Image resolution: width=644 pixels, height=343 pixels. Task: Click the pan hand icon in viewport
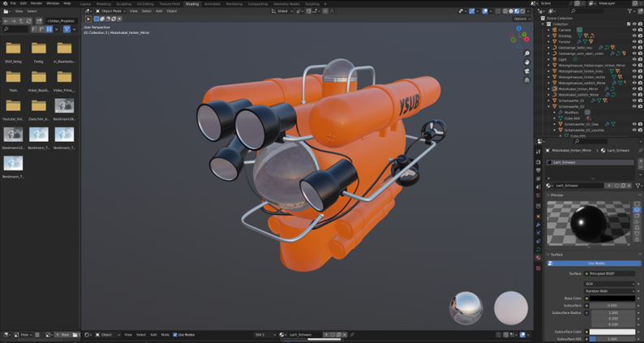click(x=527, y=63)
